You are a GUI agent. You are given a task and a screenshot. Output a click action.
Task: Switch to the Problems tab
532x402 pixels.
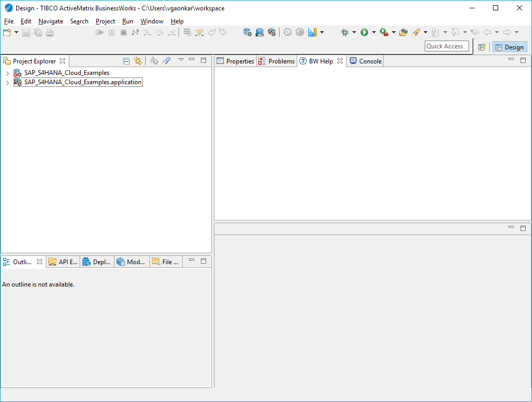pyautogui.click(x=277, y=61)
